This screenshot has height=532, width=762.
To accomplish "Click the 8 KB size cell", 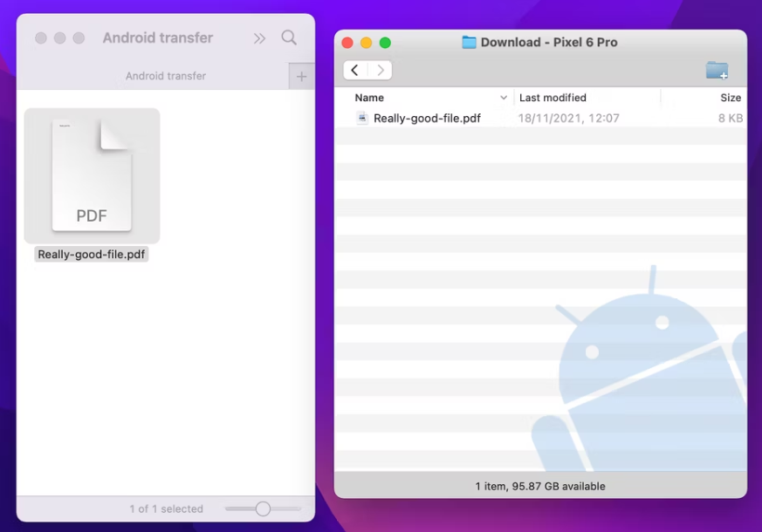I will 731,118.
